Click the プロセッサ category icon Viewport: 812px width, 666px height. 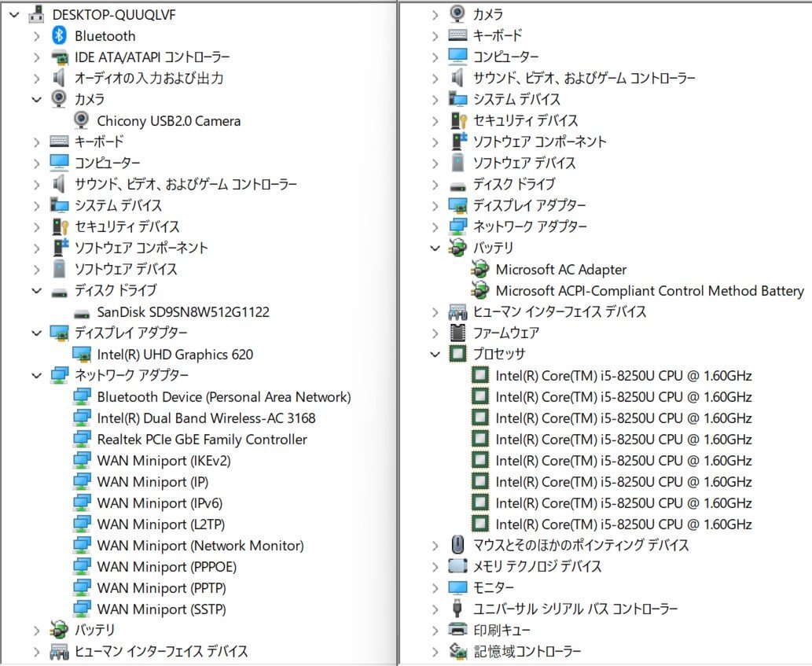[457, 355]
